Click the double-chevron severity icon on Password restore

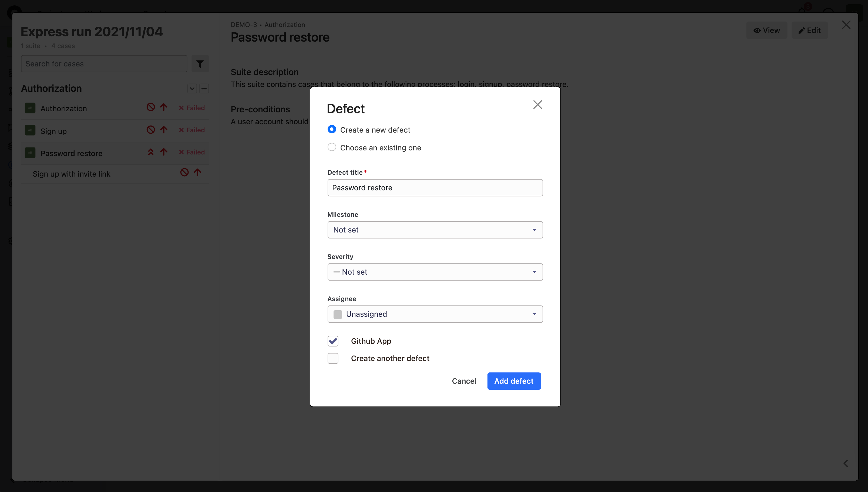(151, 152)
